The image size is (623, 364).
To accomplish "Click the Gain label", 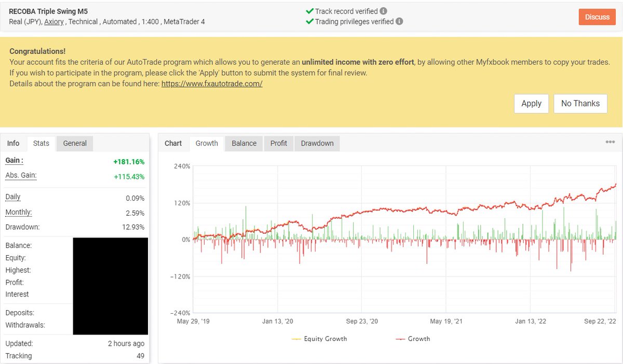I will point(14,161).
